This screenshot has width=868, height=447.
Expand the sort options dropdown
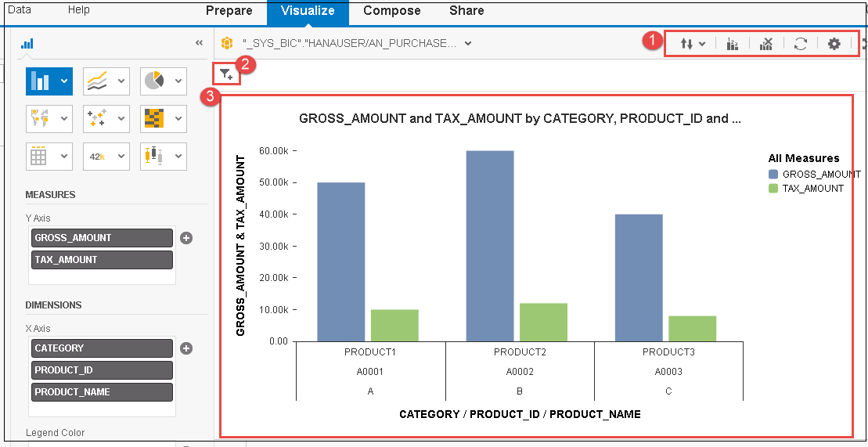pyautogui.click(x=693, y=44)
